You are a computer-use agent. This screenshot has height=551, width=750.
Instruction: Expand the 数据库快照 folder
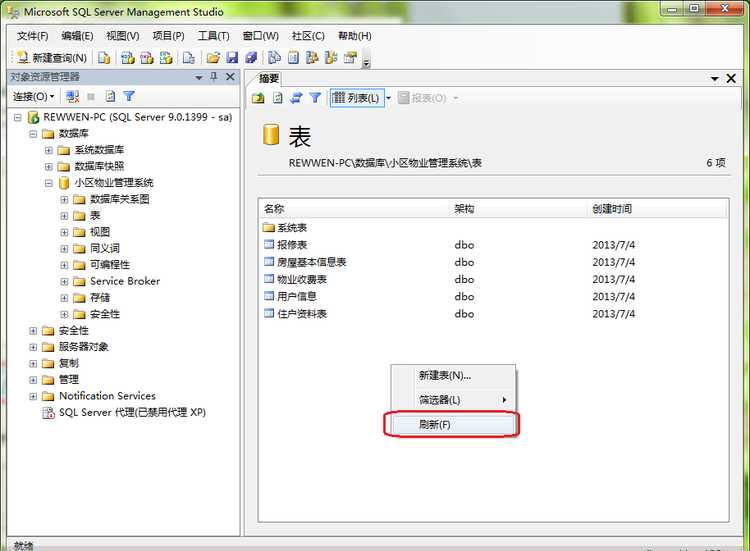(x=49, y=166)
